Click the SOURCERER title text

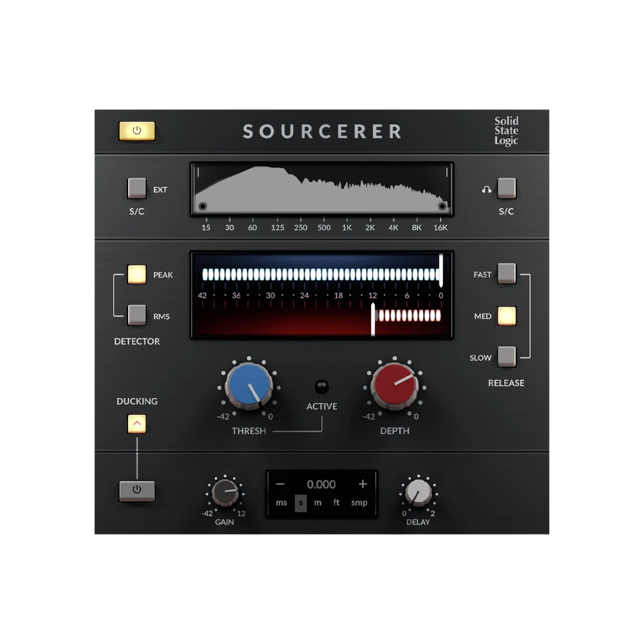click(x=323, y=132)
